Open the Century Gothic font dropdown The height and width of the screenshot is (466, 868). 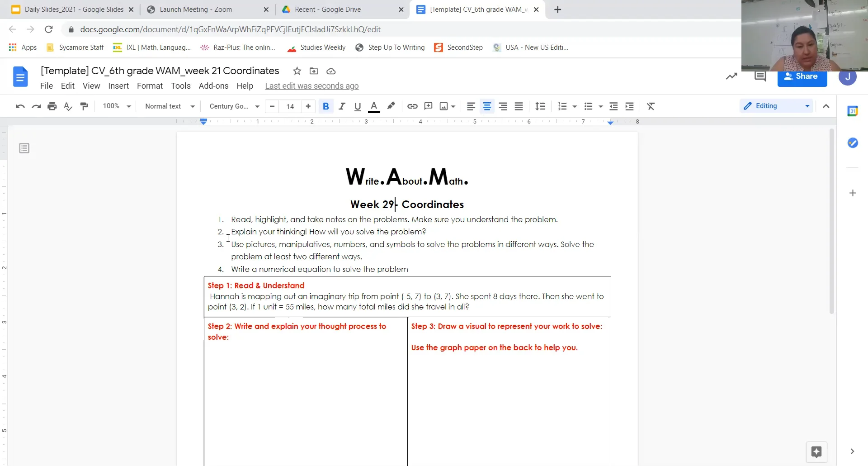pyautogui.click(x=234, y=106)
